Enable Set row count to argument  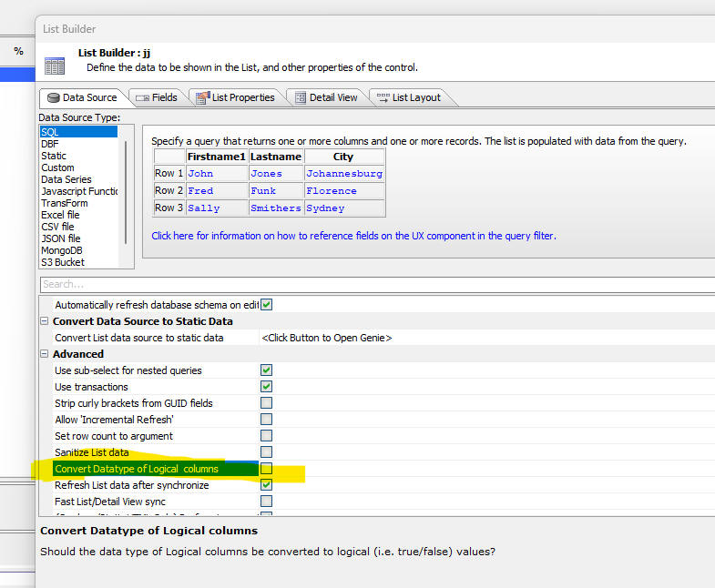(267, 436)
